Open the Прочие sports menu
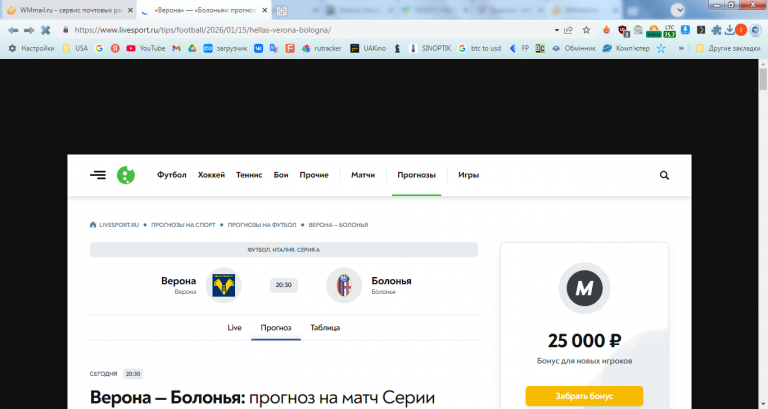Image resolution: width=768 pixels, height=409 pixels. tap(314, 175)
